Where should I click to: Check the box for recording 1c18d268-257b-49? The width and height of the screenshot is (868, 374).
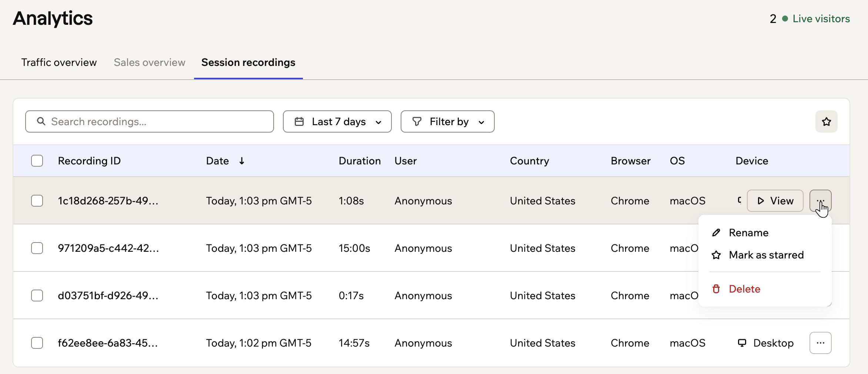(37, 201)
